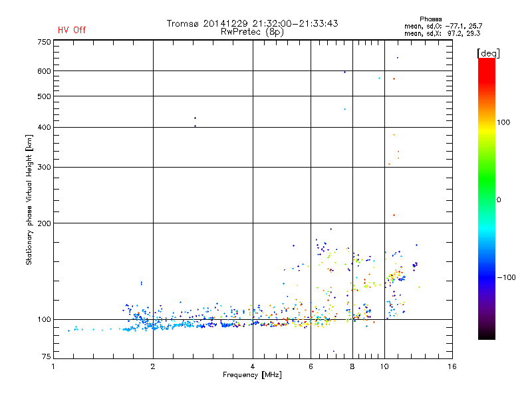Click the phase colorbar gradient
The height and width of the screenshot is (399, 532).
pos(487,198)
